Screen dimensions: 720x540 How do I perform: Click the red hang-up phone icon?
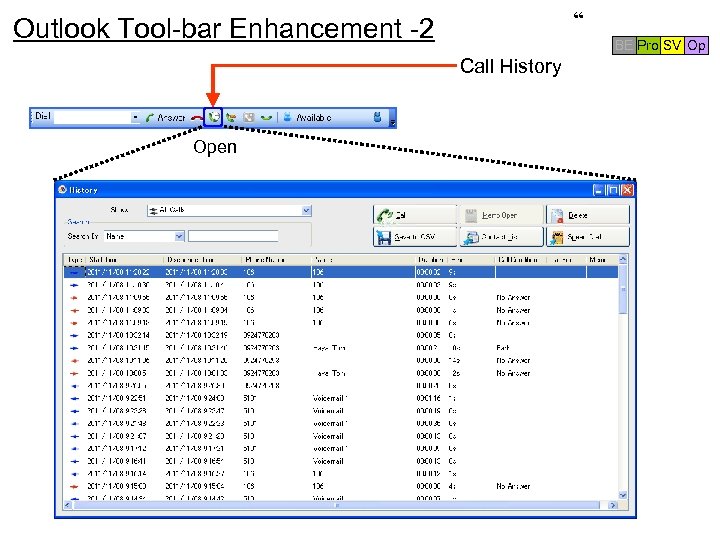(x=197, y=118)
